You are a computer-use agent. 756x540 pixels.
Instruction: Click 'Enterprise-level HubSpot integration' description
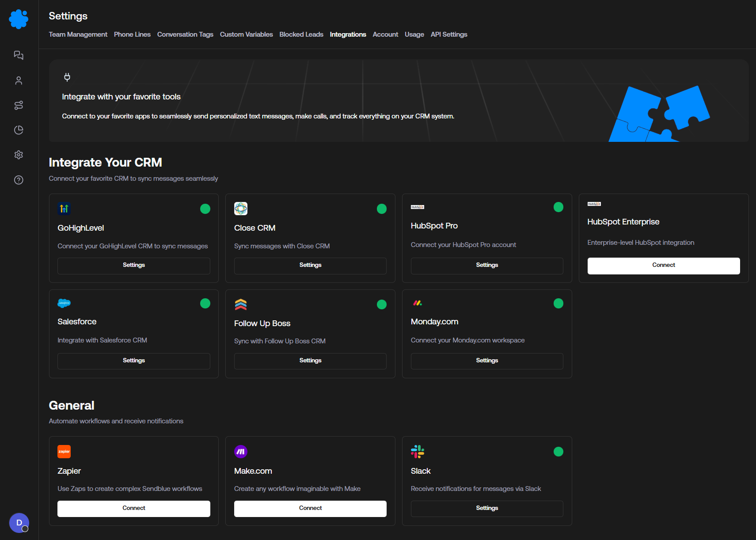(x=641, y=243)
